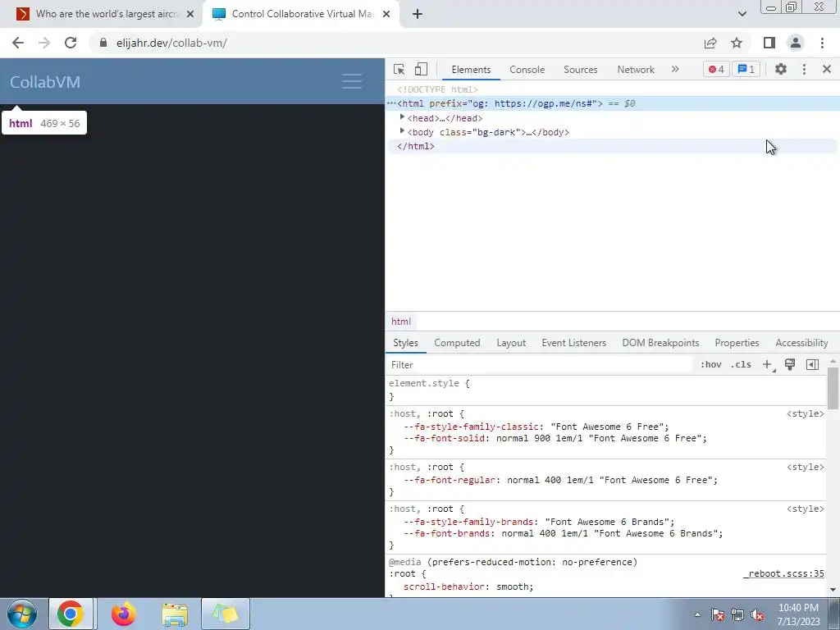Select the html prefix element row
Image resolution: width=840 pixels, height=630 pixels.
click(612, 104)
